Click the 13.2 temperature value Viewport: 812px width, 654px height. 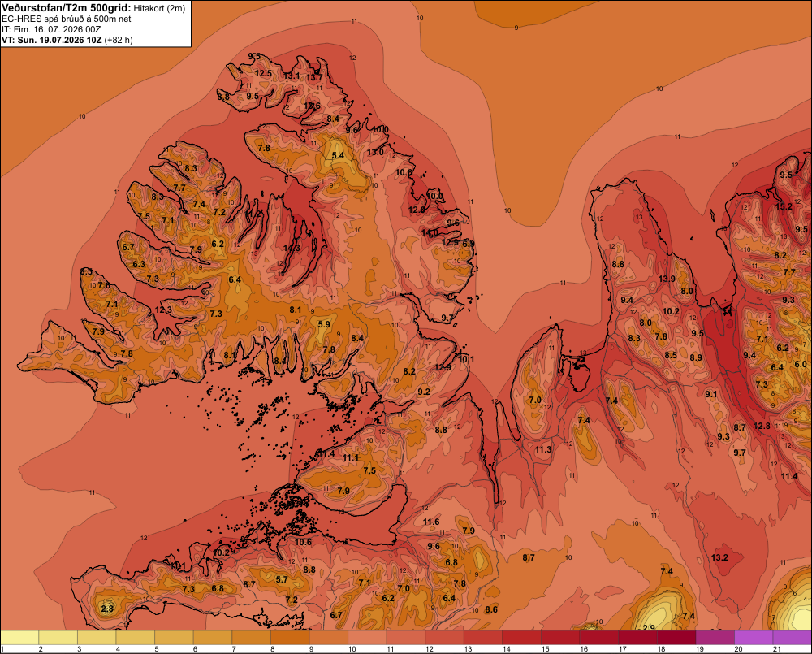click(719, 557)
